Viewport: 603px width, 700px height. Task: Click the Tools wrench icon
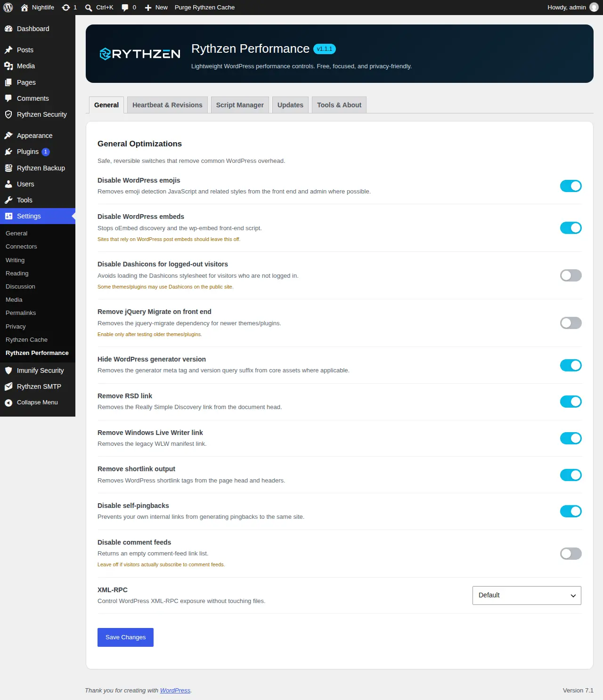pos(8,200)
